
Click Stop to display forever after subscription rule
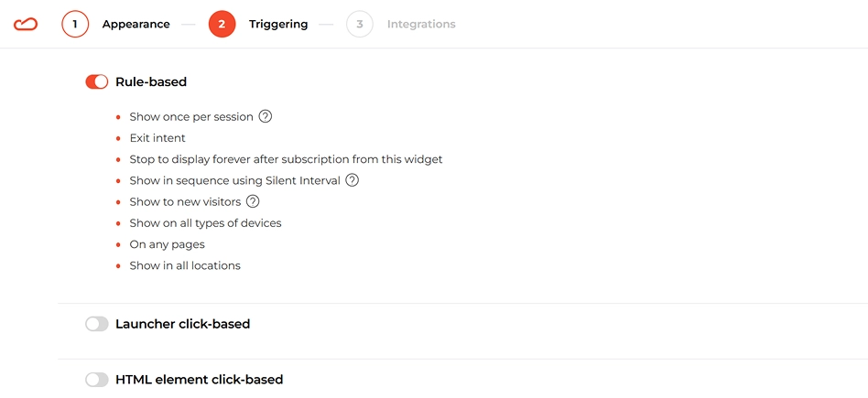[287, 159]
